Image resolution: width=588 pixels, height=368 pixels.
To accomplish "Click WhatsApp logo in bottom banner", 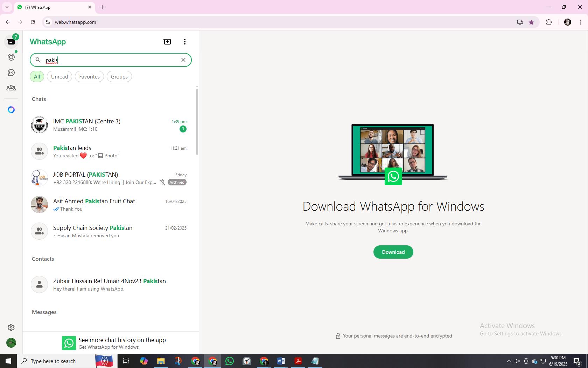I will [69, 343].
